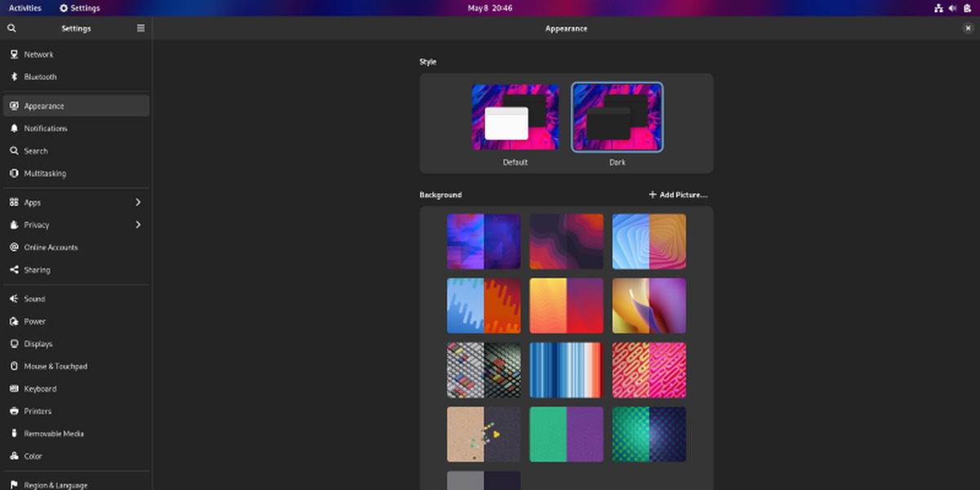Open the Activities overview
Viewport: 980px width, 490px height.
point(24,8)
